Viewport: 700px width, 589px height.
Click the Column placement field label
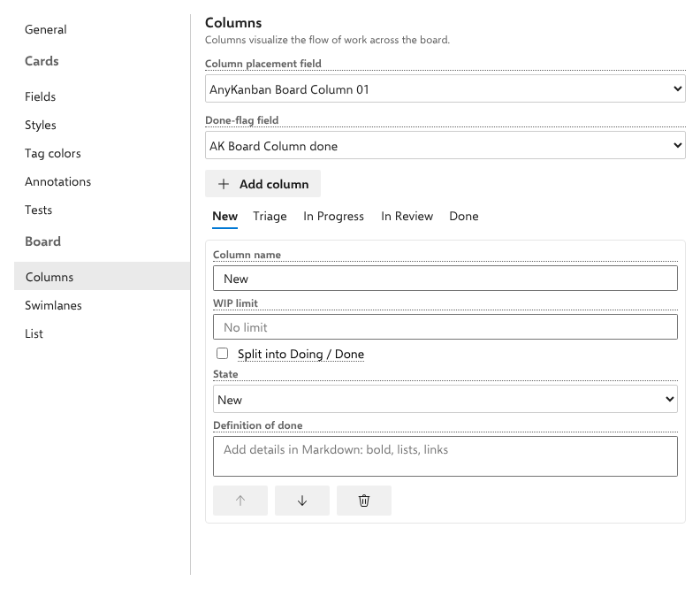point(263,64)
